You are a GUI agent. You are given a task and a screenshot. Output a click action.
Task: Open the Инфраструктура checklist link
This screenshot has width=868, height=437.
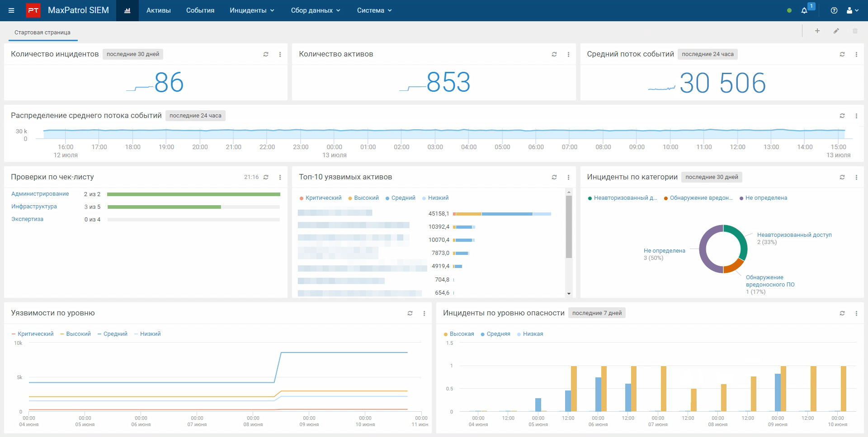pos(34,207)
